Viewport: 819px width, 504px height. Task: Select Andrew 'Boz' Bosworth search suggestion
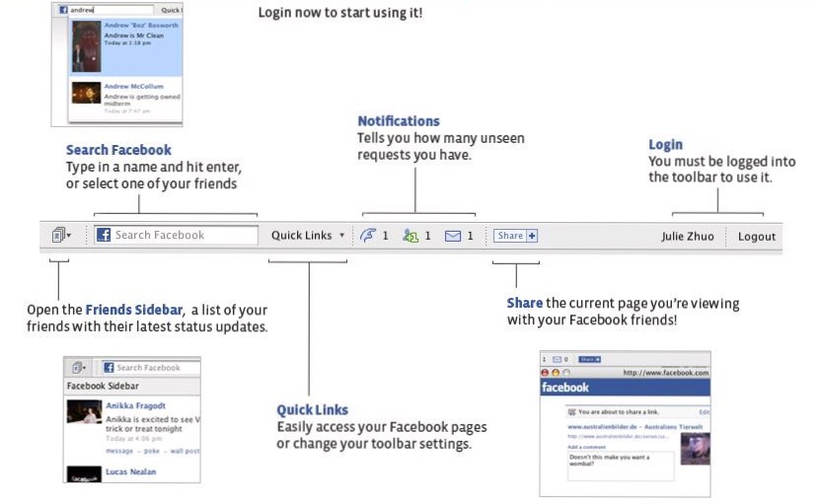126,47
